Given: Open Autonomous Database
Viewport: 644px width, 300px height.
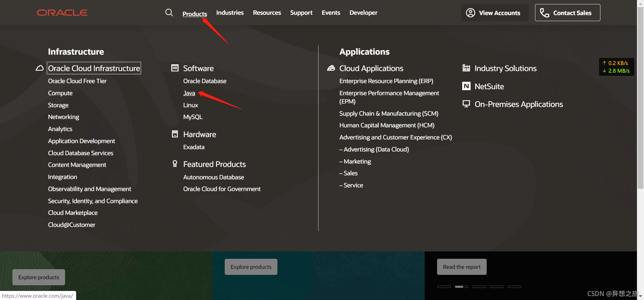Looking at the screenshot, I should tap(213, 177).
